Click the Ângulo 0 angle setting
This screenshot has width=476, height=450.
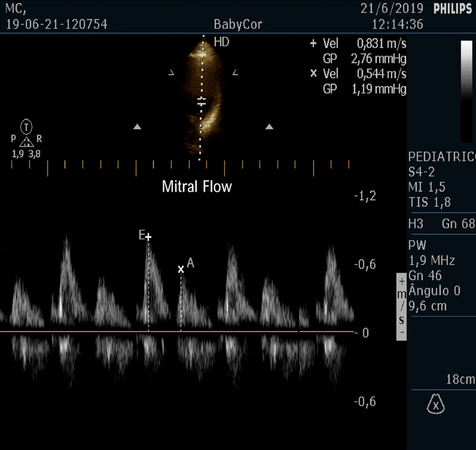pos(435,290)
